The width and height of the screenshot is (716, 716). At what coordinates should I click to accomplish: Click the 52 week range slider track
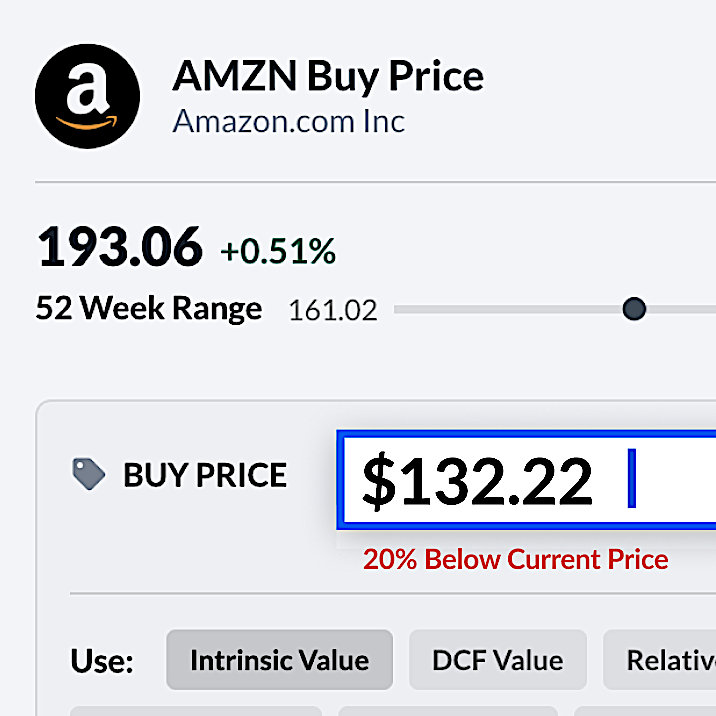(555, 310)
